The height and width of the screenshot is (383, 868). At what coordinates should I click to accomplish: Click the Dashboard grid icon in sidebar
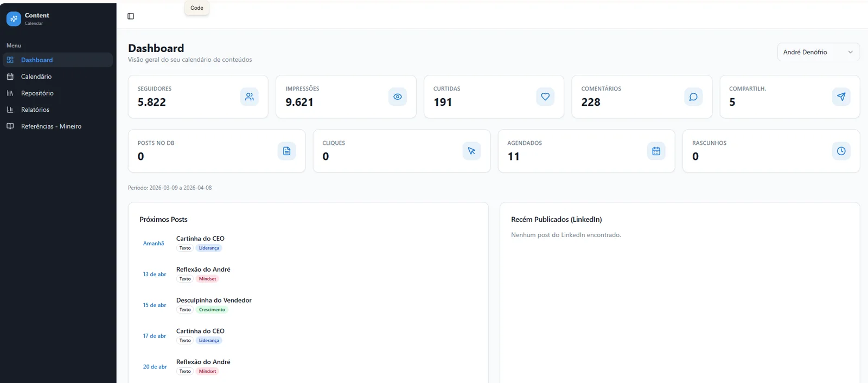[10, 60]
